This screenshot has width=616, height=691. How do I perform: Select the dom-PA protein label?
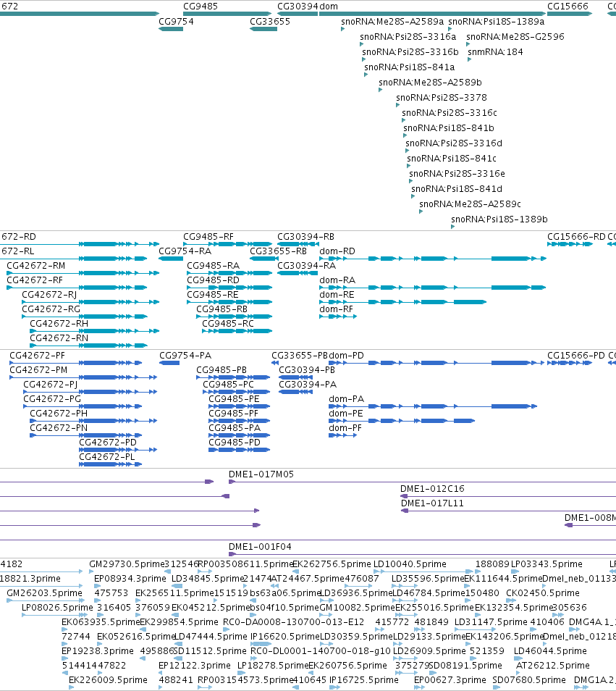347,399
